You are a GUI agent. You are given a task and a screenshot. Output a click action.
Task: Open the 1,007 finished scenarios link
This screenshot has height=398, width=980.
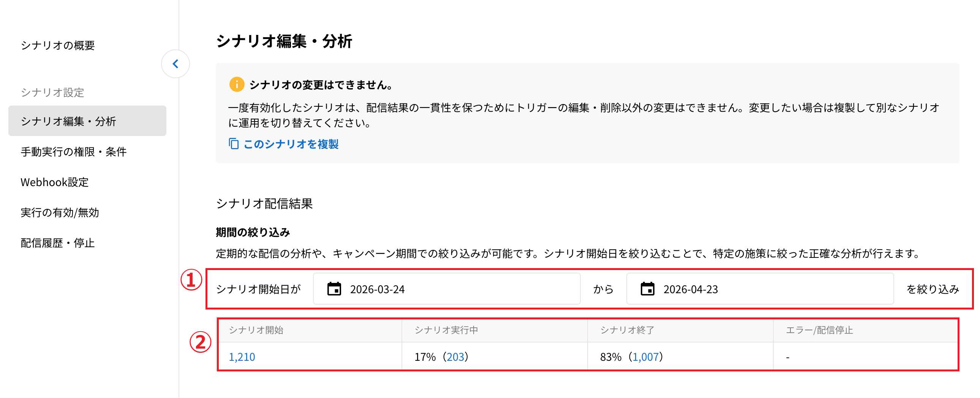pyautogui.click(x=645, y=357)
